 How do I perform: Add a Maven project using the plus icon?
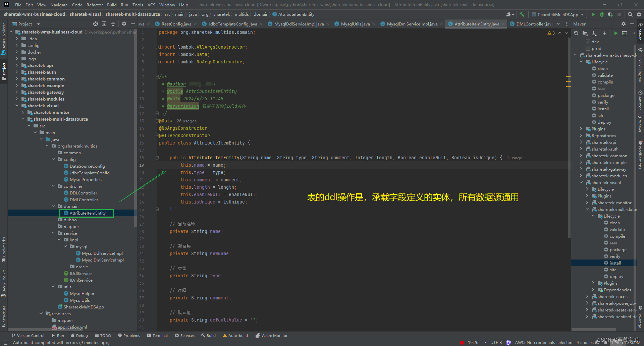point(605,33)
